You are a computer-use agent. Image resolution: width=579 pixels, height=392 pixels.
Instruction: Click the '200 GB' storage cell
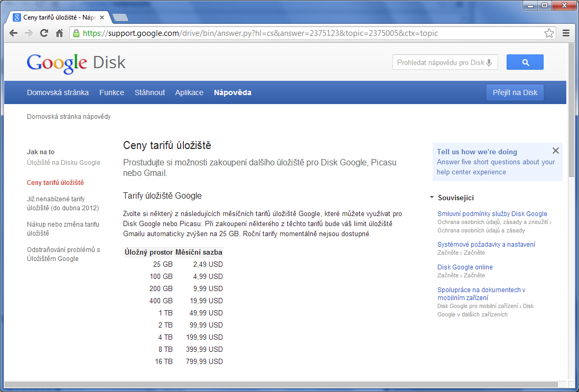161,288
